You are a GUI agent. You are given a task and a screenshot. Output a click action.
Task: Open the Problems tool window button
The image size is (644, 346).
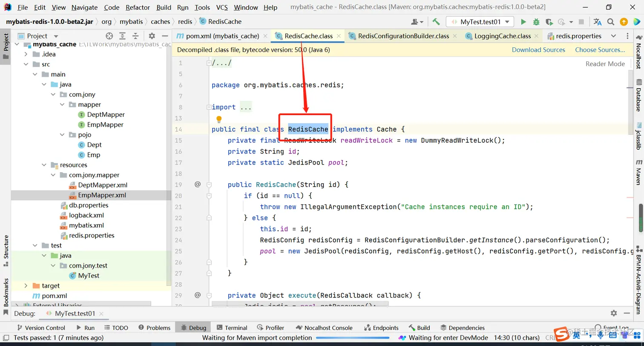[x=154, y=328]
